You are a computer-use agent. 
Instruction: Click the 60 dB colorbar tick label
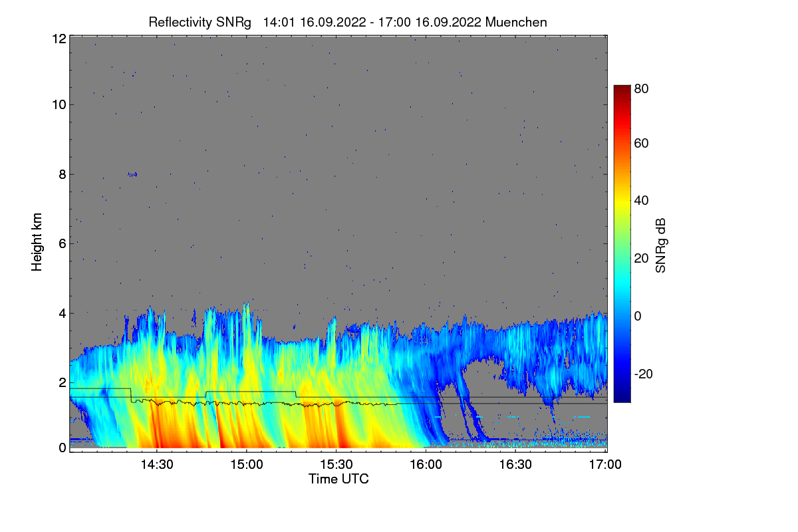click(x=642, y=143)
